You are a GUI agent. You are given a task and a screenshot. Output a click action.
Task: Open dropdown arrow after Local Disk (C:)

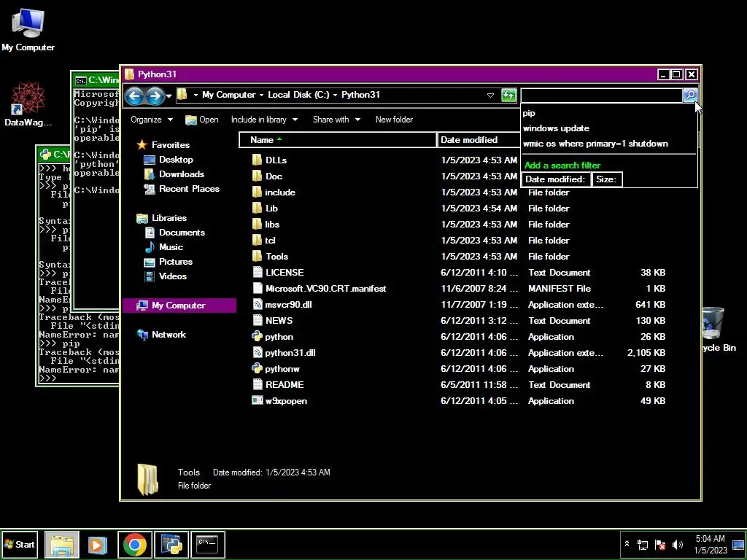coord(335,96)
